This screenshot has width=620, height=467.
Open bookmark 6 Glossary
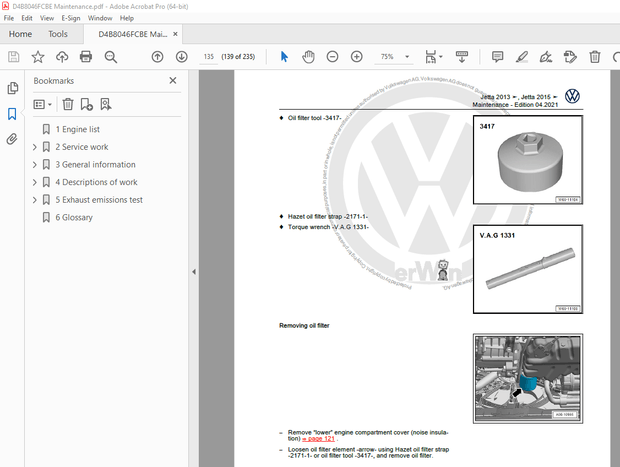tap(74, 217)
